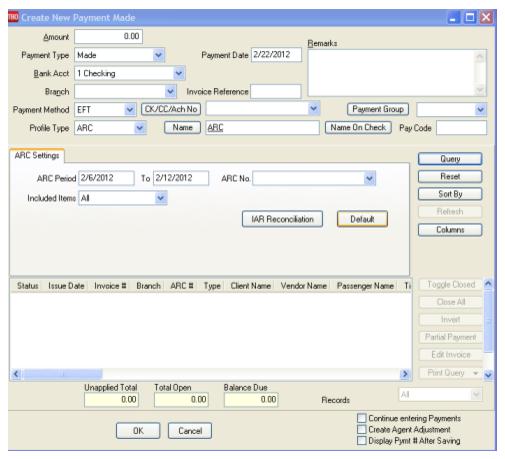Enable Continue entering Payments checkbox
This screenshot has height=459, width=505.
[361, 418]
